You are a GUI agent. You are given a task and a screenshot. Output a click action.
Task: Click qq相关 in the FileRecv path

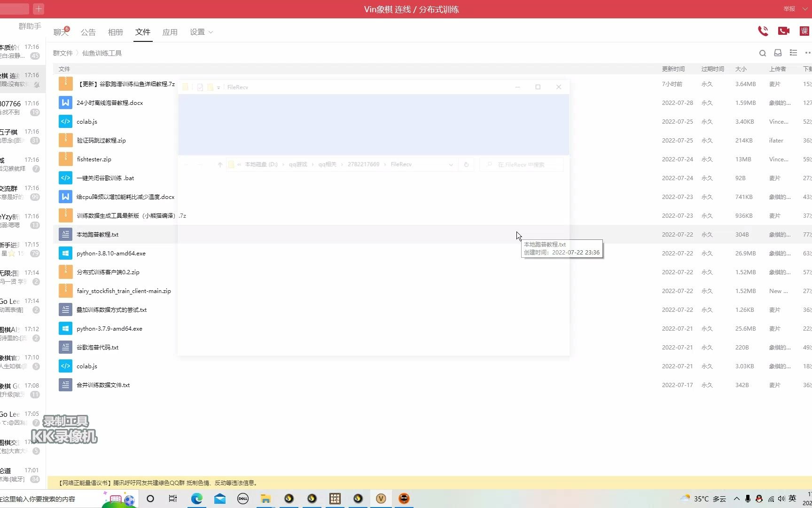327,165
